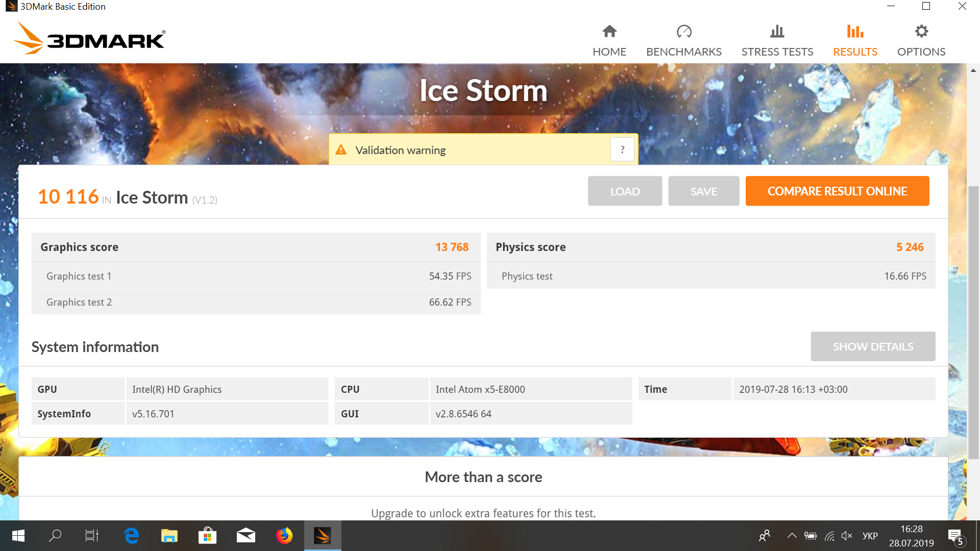Switch input language via УКР indicator

870,536
